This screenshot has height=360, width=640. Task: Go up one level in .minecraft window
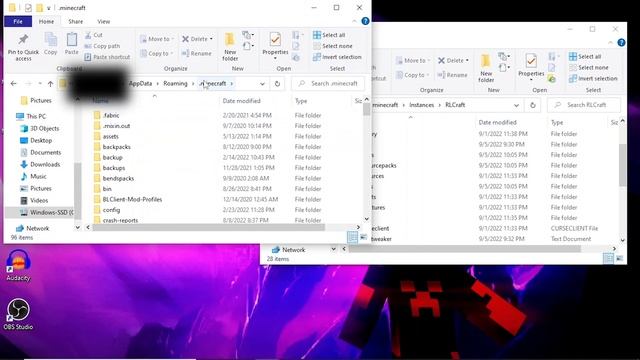[50, 84]
